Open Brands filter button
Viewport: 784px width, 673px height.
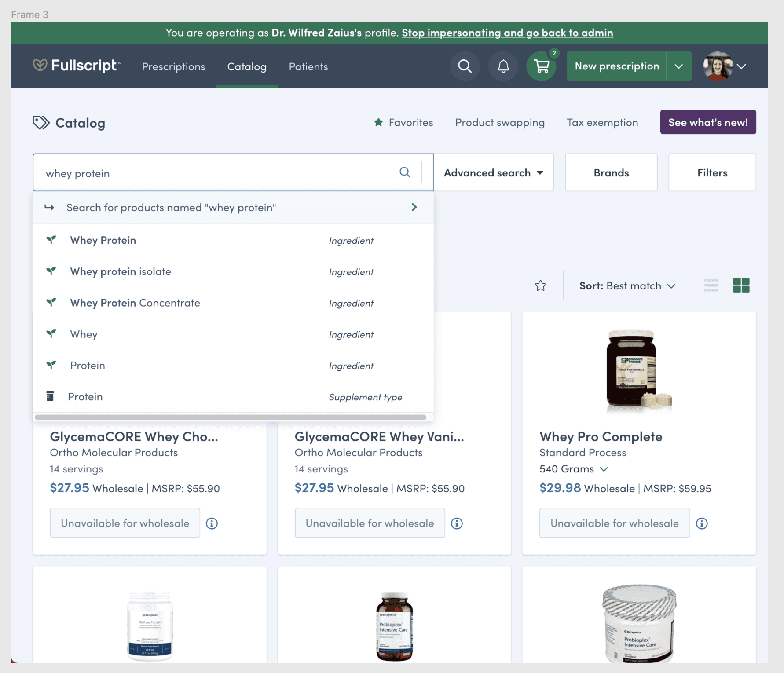pos(611,172)
